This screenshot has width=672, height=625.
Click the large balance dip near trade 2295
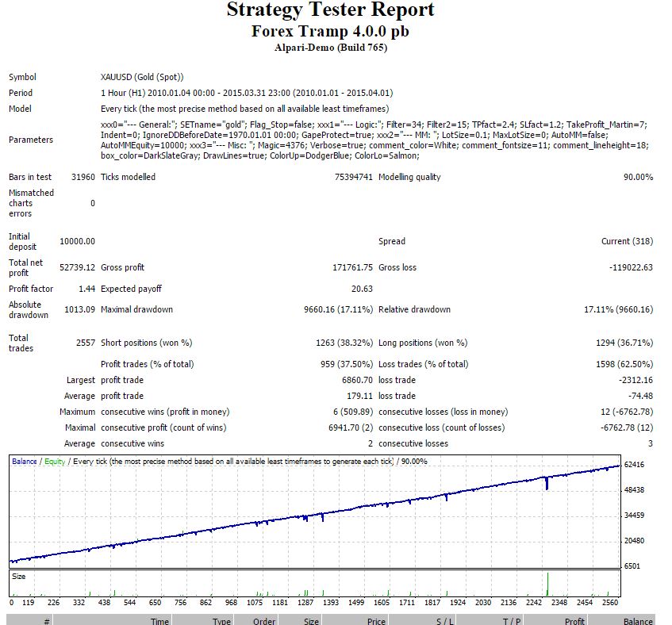pyautogui.click(x=547, y=483)
